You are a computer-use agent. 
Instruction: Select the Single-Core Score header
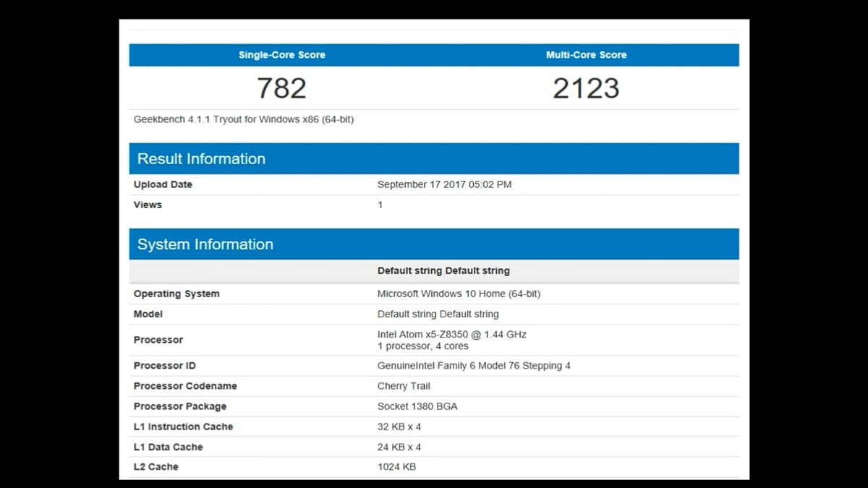coord(281,54)
